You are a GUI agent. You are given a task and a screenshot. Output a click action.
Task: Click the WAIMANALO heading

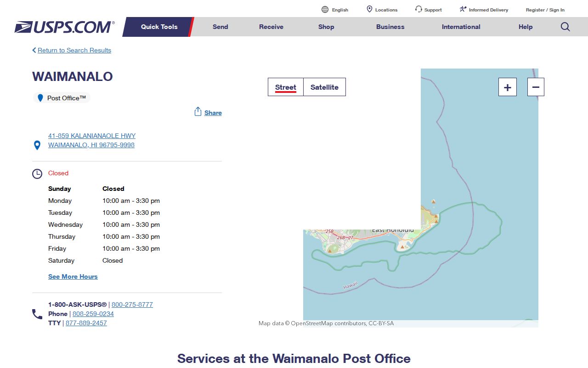click(73, 76)
